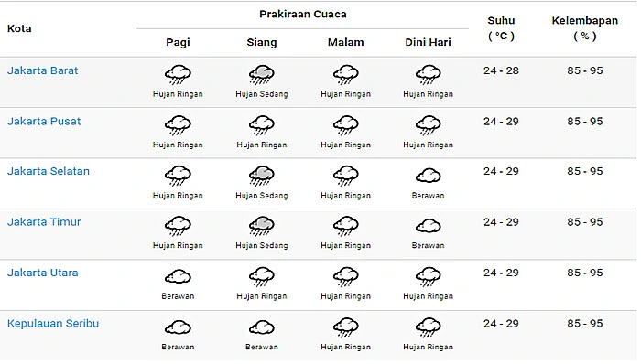The width and height of the screenshot is (641, 364).
Task: Open the Kepulauan Seribu city link
Action: (x=53, y=324)
